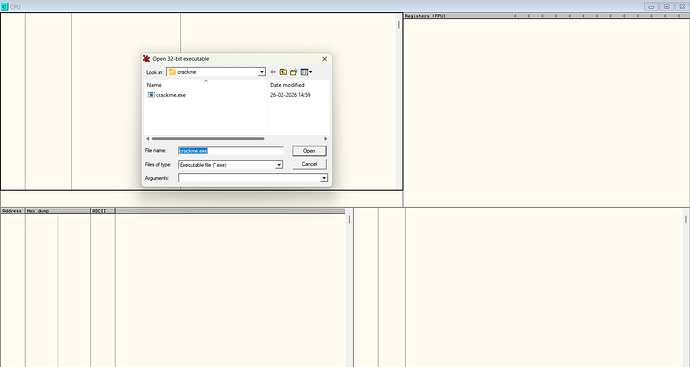Click the Address column header in dump
The width and height of the screenshot is (690, 367).
(x=13, y=211)
